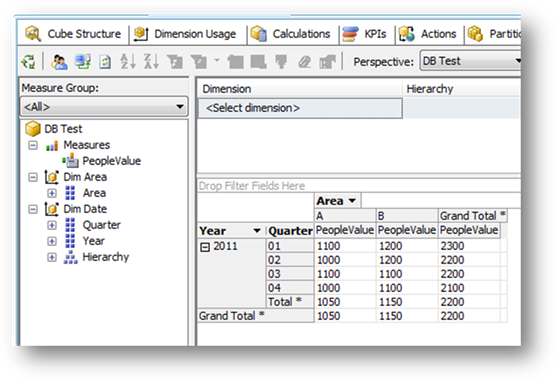Click the Show Except toolbar icon
The image size is (556, 381).
(x=258, y=62)
